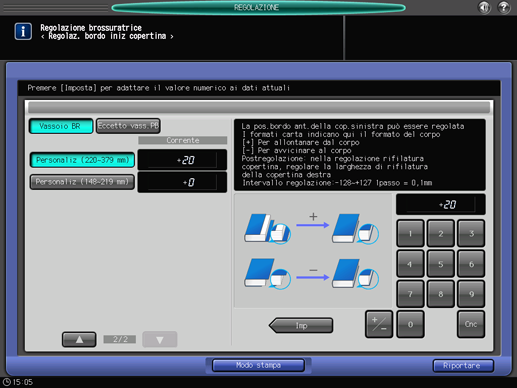Click the current value field showing +0

tap(182, 182)
